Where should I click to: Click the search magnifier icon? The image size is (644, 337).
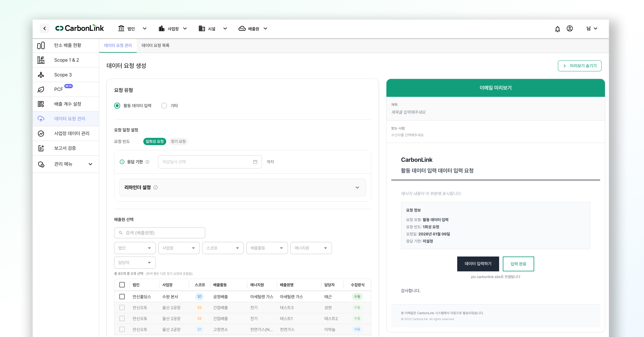tap(121, 233)
